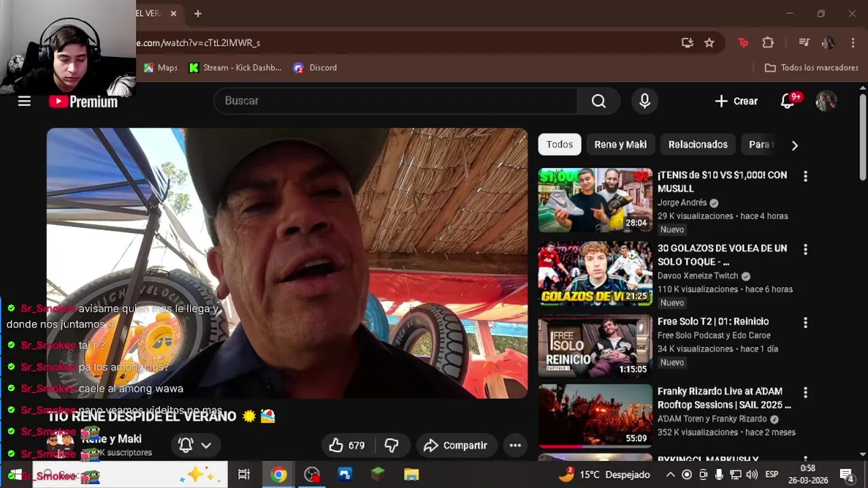Open the red Tp extension icon
This screenshot has height=488, width=868.
743,43
